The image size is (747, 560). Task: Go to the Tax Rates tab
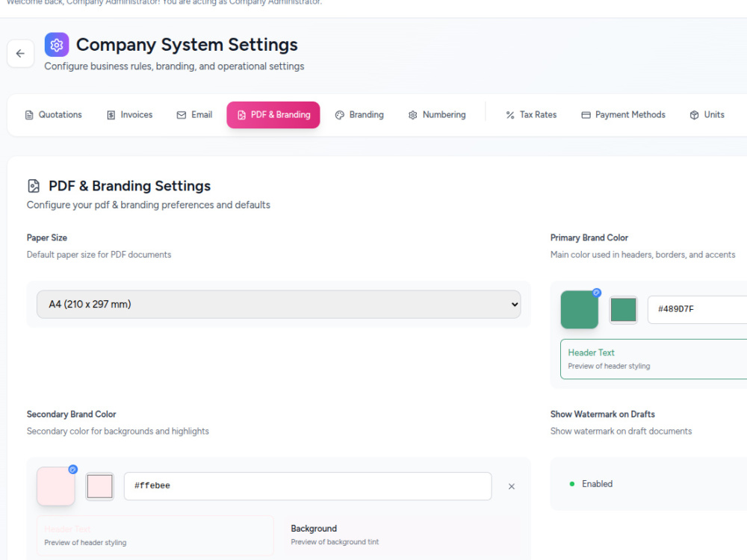tap(531, 115)
